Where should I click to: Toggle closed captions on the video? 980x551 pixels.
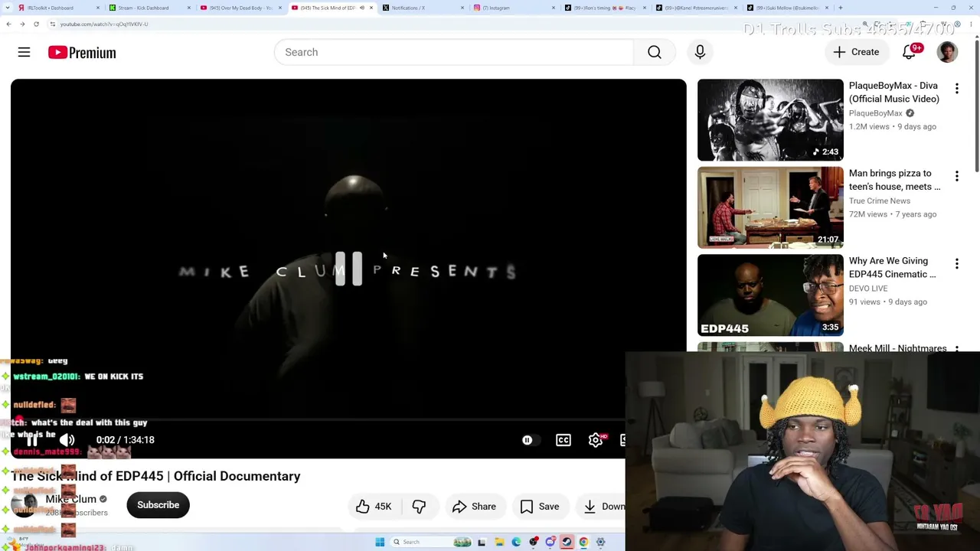[x=563, y=440]
